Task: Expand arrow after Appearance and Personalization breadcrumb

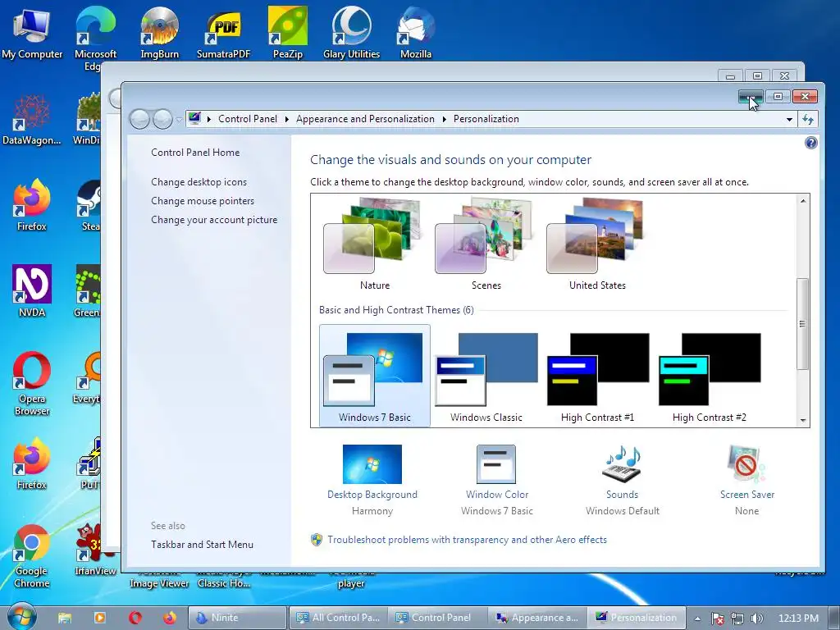Action: point(444,119)
